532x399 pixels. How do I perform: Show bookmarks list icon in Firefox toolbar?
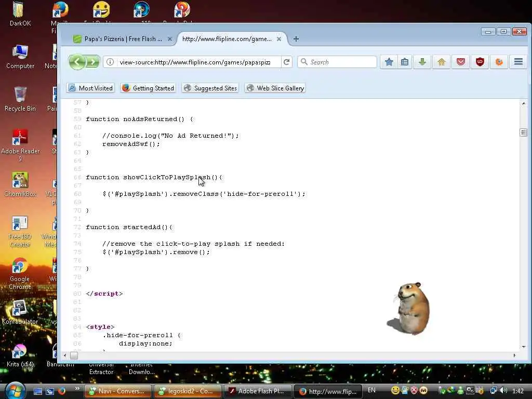click(x=405, y=62)
